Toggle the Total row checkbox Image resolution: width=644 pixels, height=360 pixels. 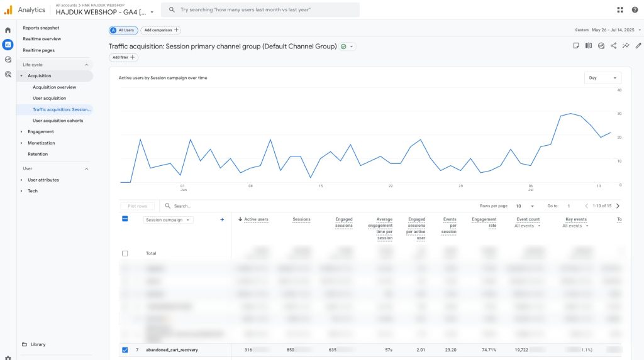[x=125, y=253]
